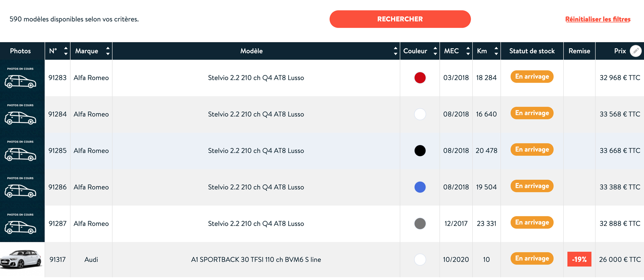Select vehicle number 91317
This screenshot has height=280, width=644.
pos(58,260)
